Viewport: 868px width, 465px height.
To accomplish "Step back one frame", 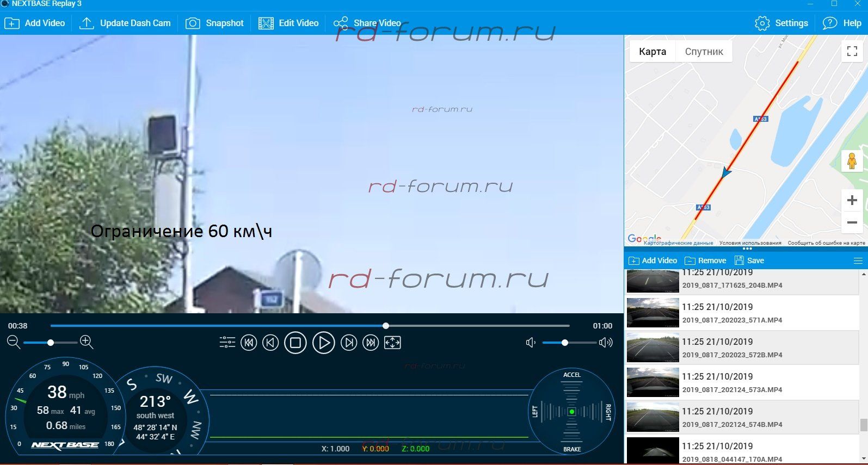I will pos(270,343).
